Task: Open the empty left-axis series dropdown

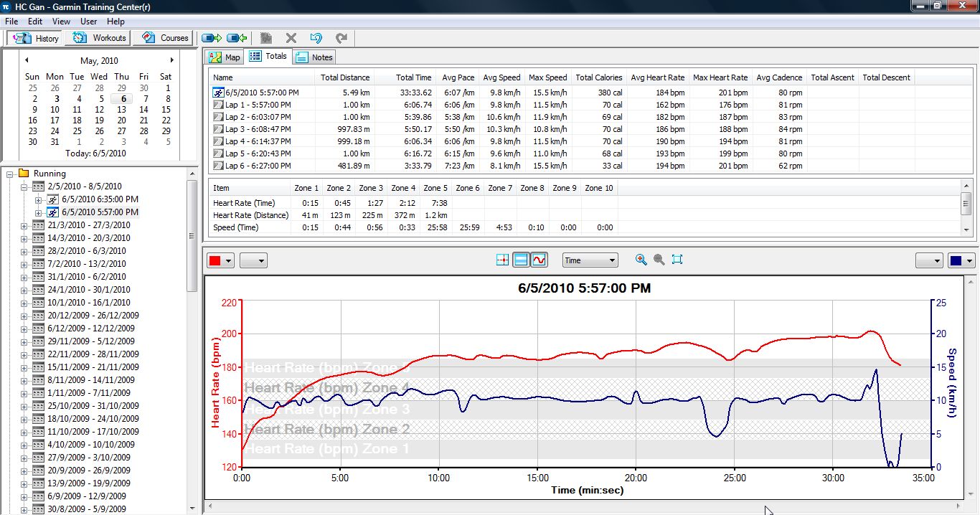Action: tap(253, 260)
